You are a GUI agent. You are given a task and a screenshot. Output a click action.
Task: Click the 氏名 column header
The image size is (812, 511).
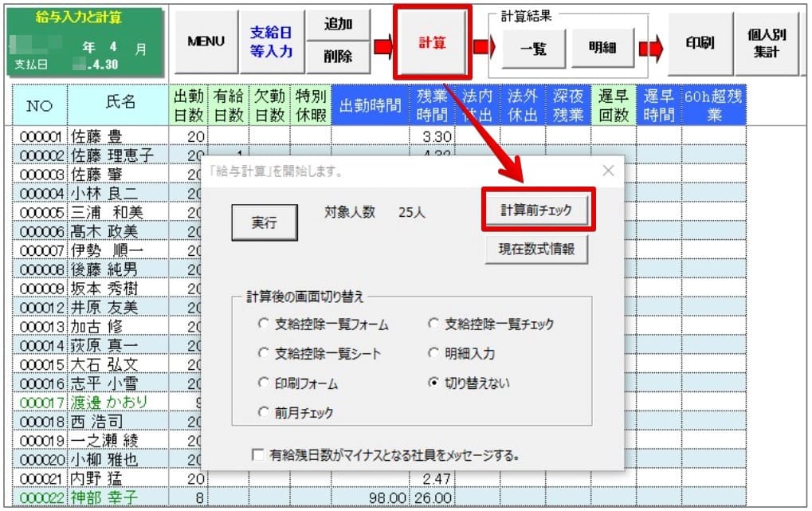[118, 104]
